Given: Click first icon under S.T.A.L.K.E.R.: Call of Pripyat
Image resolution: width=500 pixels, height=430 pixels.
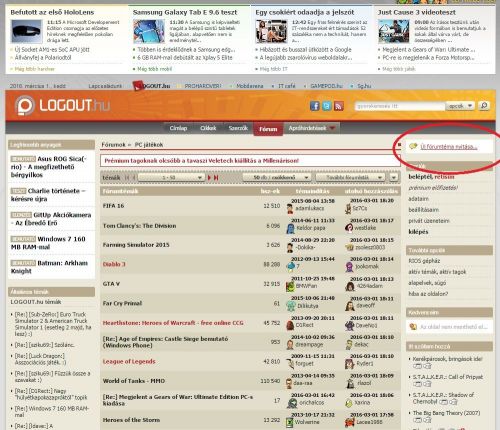Looking at the screenshot, I should pyautogui.click(x=417, y=384).
